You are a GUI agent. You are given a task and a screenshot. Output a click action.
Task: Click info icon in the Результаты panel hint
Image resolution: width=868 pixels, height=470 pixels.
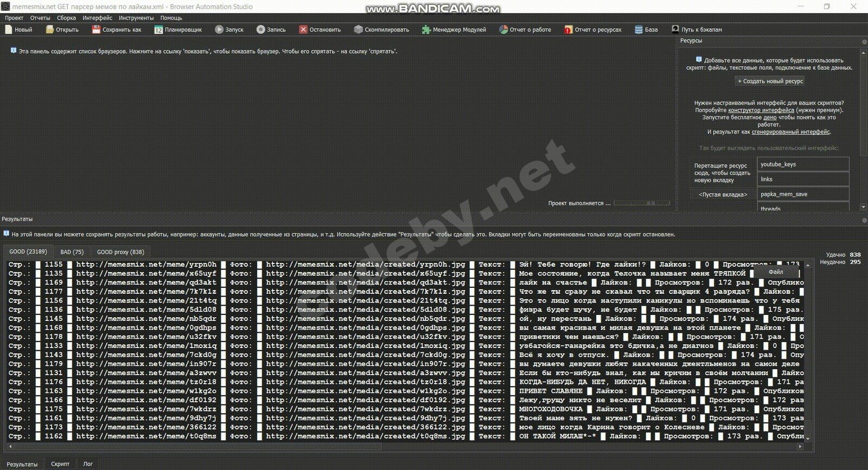pyautogui.click(x=7, y=234)
